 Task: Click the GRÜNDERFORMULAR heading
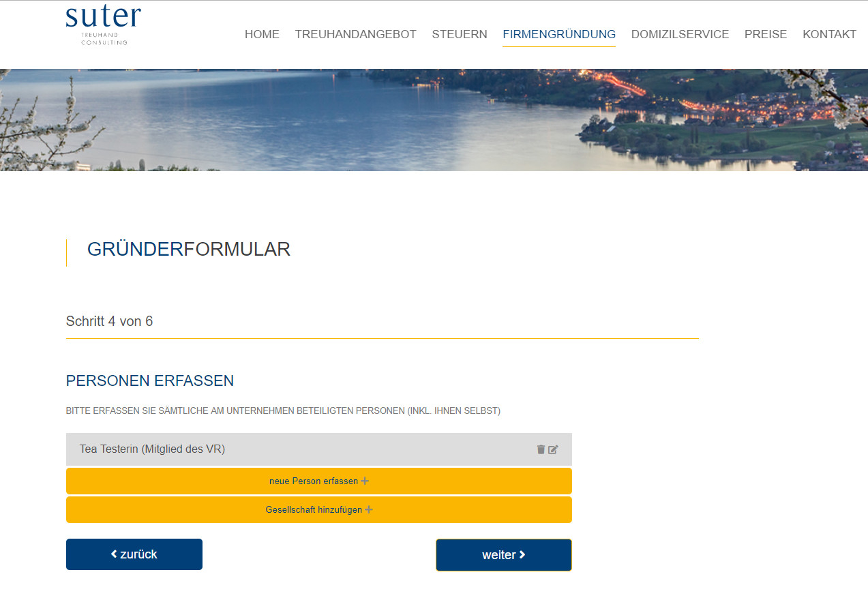(189, 250)
